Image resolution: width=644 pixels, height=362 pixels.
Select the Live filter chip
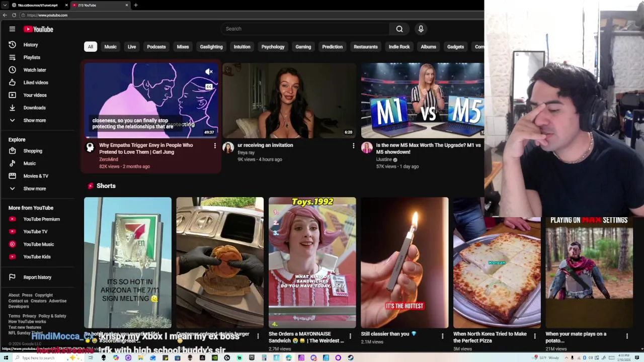point(132,47)
